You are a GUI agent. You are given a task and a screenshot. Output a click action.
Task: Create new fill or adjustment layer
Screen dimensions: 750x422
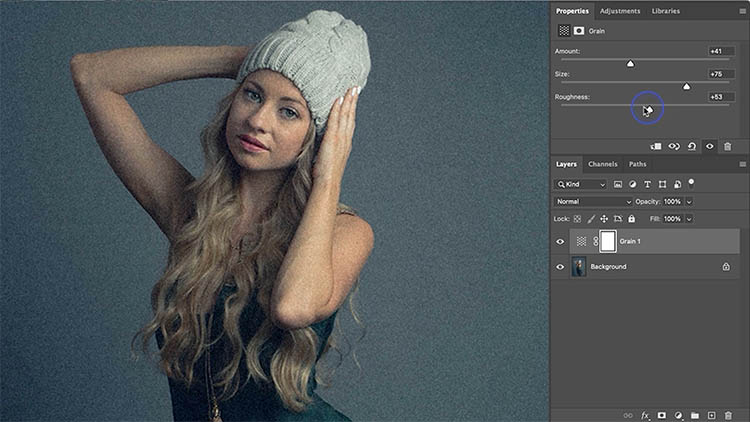tap(678, 414)
